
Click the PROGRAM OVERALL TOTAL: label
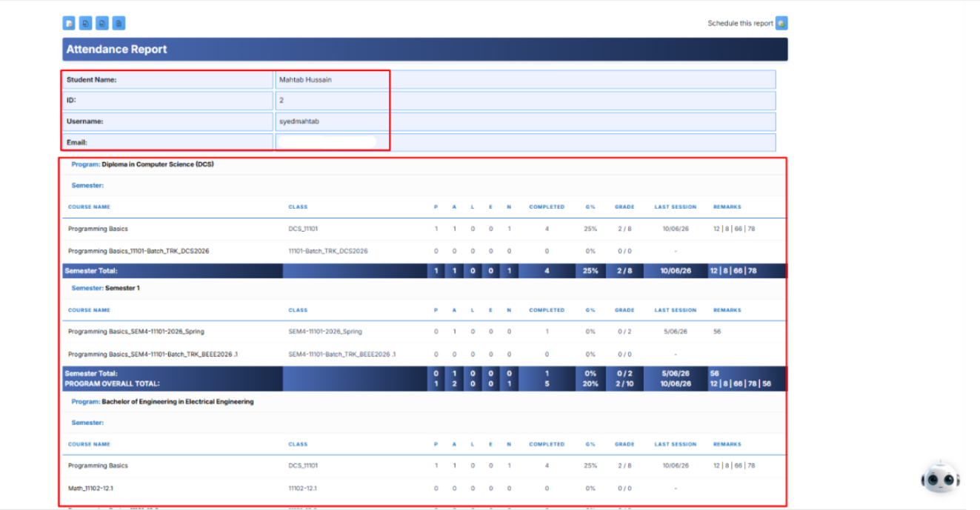pyautogui.click(x=112, y=384)
